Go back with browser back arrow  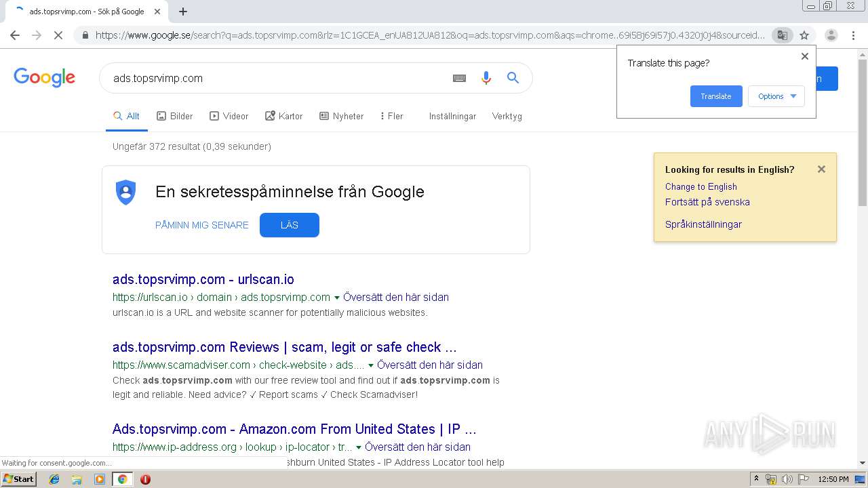(15, 35)
